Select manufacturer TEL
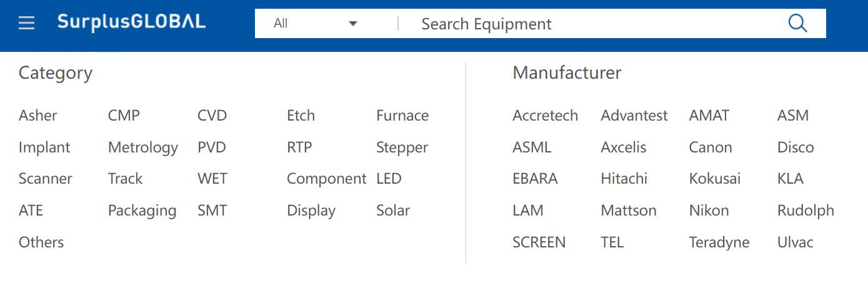This screenshot has width=868, height=283. click(x=612, y=242)
